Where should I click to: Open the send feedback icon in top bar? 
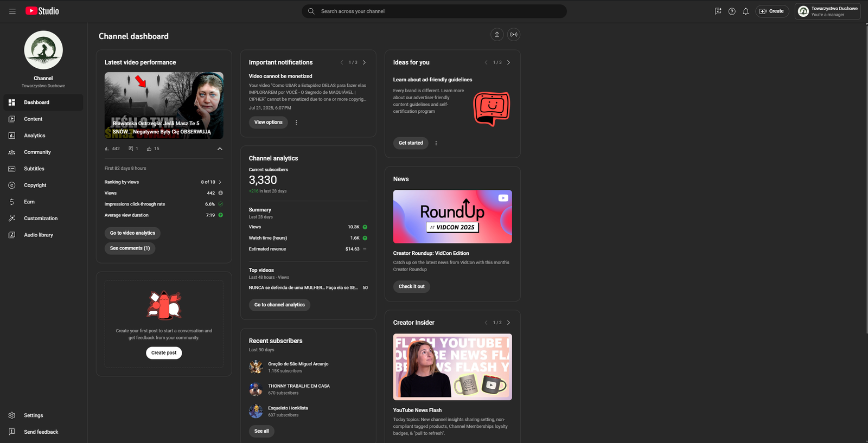tap(718, 11)
